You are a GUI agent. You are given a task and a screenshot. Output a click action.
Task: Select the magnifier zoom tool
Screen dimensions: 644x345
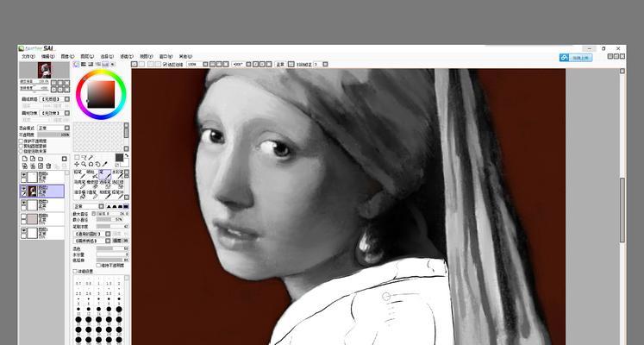(x=84, y=164)
